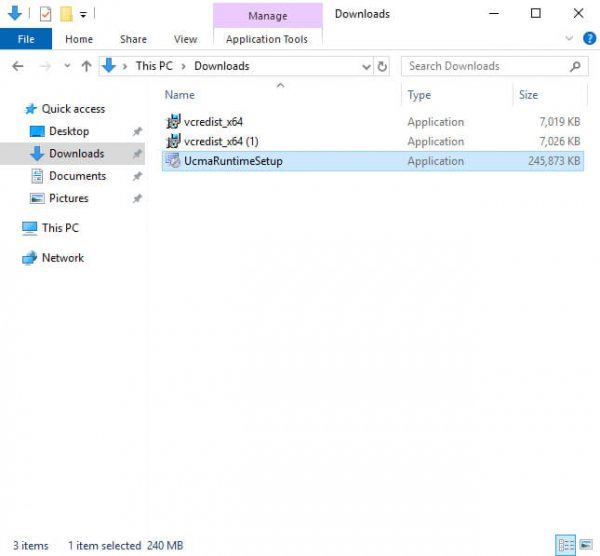Viewport: 600px width, 556px height.
Task: Expand the chevron between This PC and Downloads
Action: (x=184, y=66)
